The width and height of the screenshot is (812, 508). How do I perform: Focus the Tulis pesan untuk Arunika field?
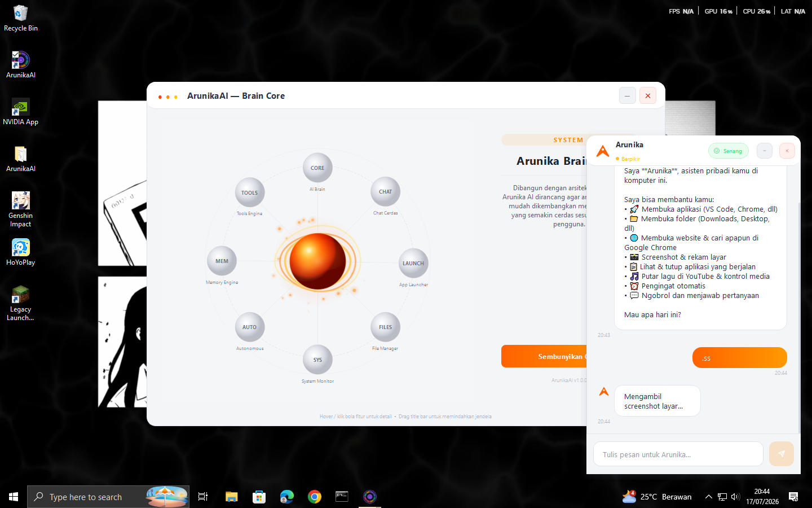tap(678, 454)
